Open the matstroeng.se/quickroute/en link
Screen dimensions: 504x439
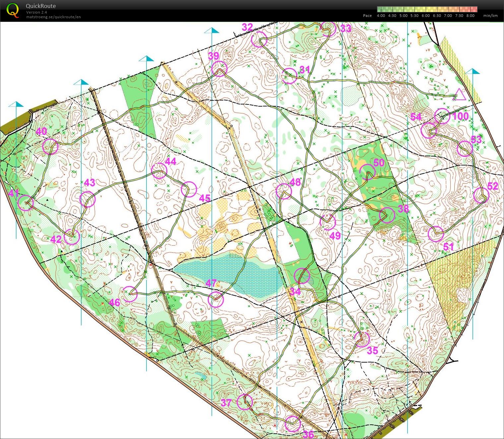[x=53, y=17]
